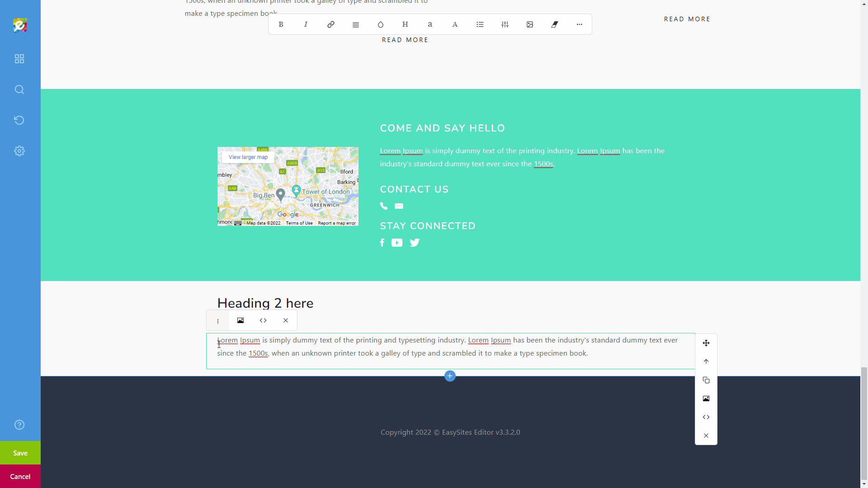Open settings gear in sidebar
The width and height of the screenshot is (868, 488).
click(19, 151)
